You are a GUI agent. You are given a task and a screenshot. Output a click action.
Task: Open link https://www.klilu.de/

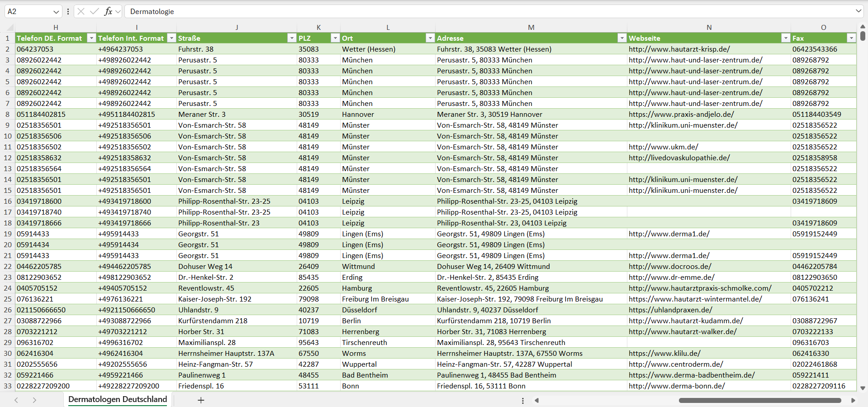click(x=664, y=353)
